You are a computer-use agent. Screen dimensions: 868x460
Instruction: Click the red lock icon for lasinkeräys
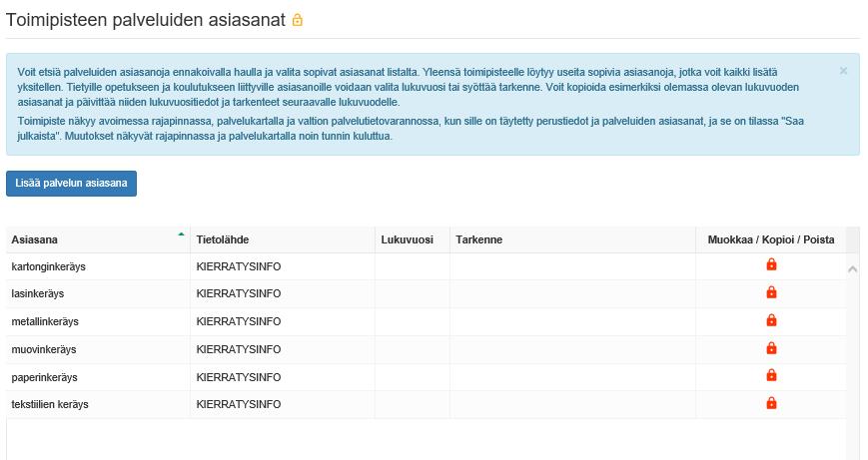coord(771,292)
